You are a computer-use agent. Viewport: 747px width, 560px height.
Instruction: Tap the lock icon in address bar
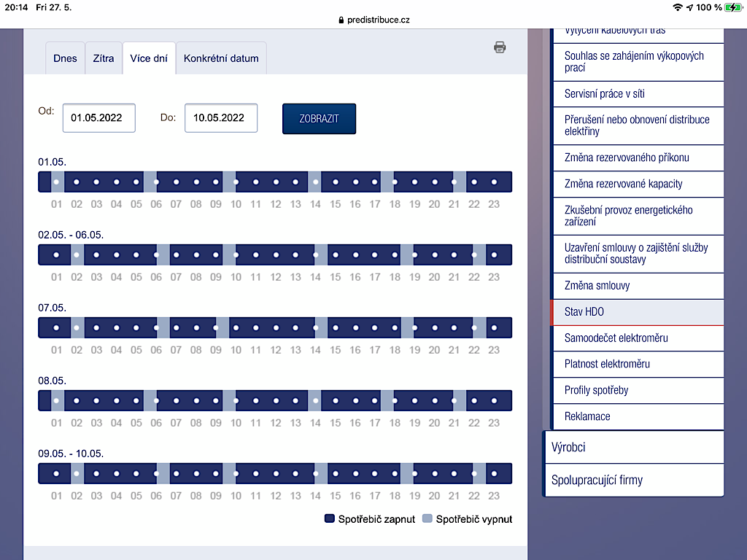pos(341,20)
